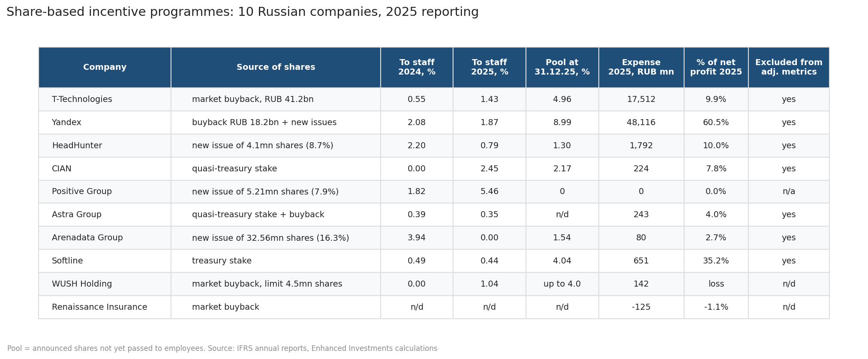Click 'buyback RUB 18.2bn + new issues' cell

click(x=276, y=123)
